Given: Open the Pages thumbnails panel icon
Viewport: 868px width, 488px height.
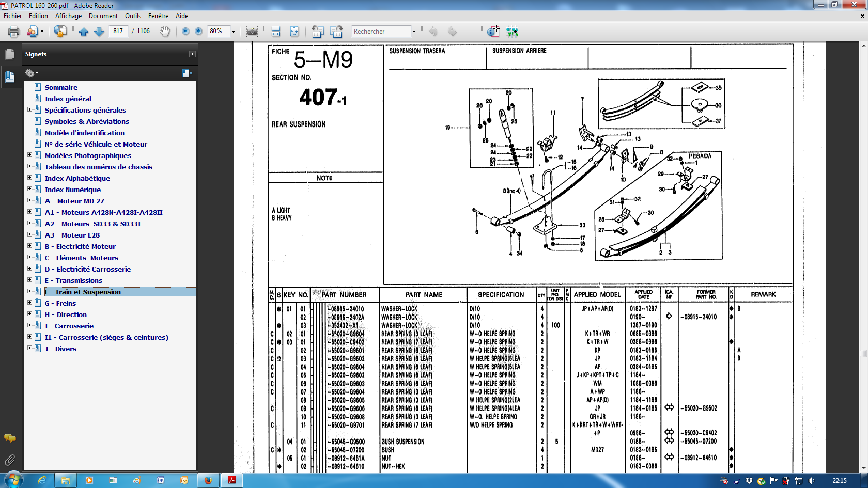Looking at the screenshot, I should (x=9, y=54).
